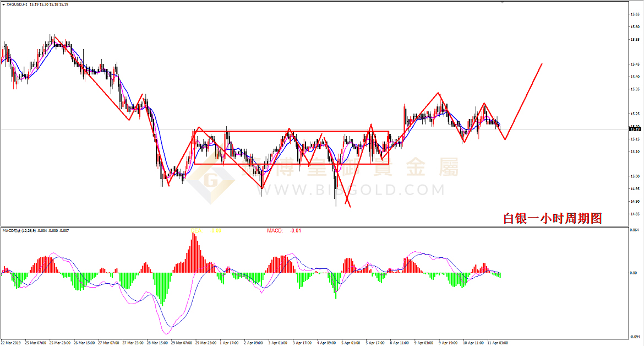Select the 0.064 MACD scale value
This screenshot has width=644, height=346.
[635, 230]
